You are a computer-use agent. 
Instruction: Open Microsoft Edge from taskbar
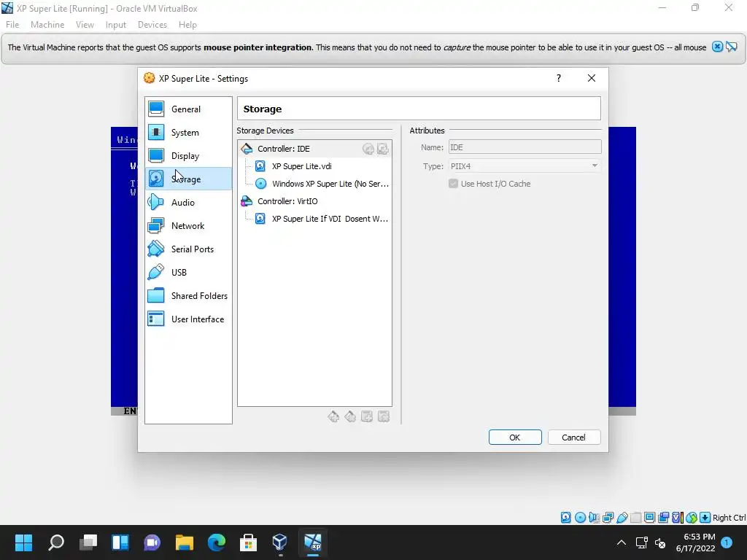point(216,542)
